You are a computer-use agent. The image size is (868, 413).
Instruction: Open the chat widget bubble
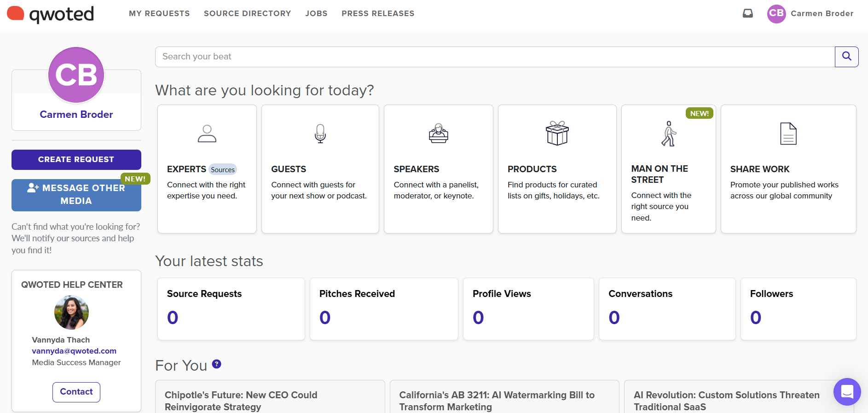(x=847, y=392)
